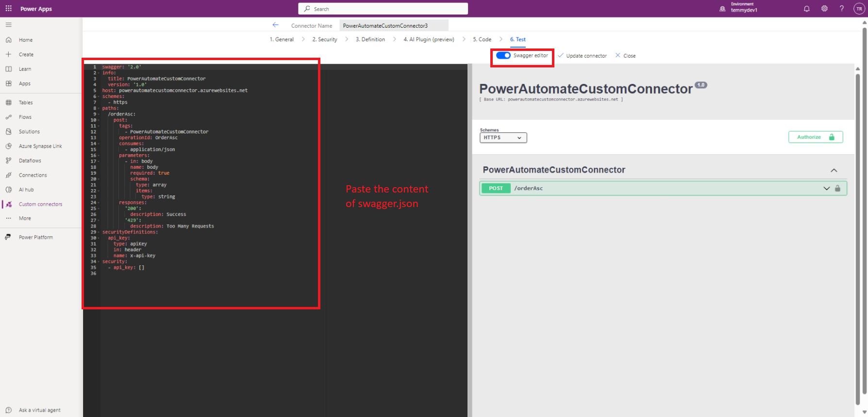Viewport: 868px width, 417px height.
Task: Collapse the PowerAutomateCustomConnector tag section
Action: (834, 170)
